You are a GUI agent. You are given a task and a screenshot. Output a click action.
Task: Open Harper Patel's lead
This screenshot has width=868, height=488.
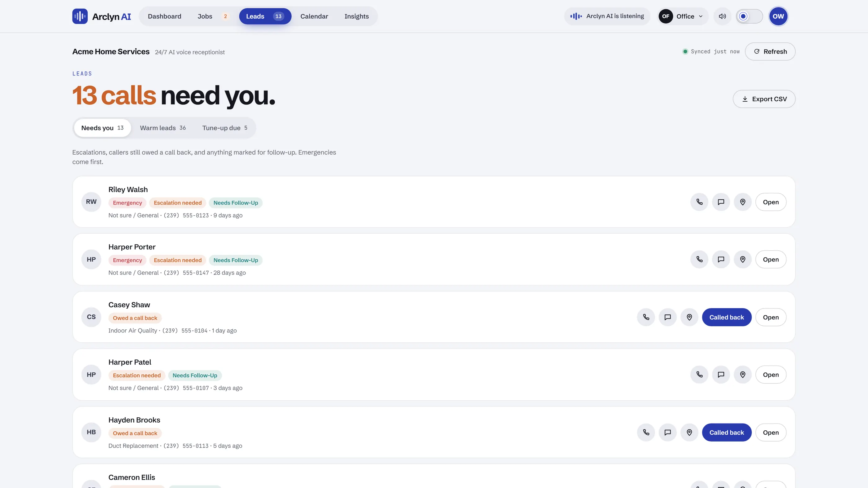(771, 375)
